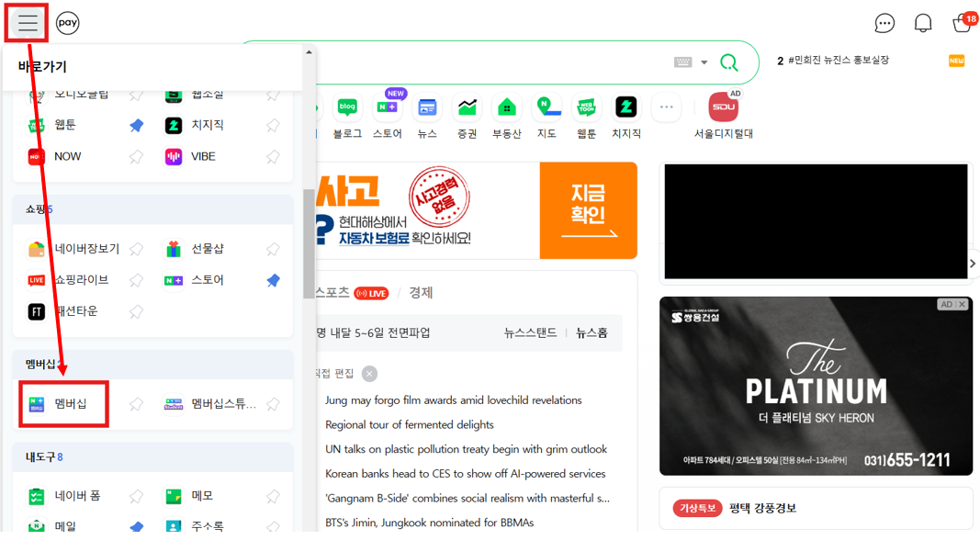Open the on-screen keyboard icon in search bar
The height and width of the screenshot is (540, 980).
point(683,62)
